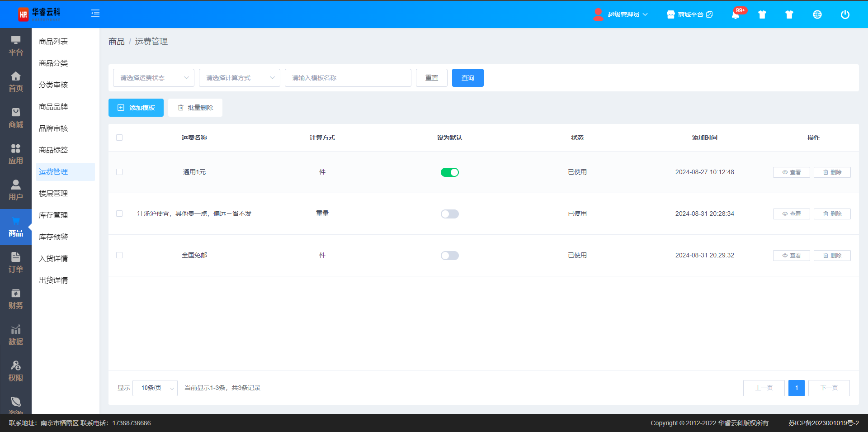Open the 财务 finance sidebar icon

(16, 299)
